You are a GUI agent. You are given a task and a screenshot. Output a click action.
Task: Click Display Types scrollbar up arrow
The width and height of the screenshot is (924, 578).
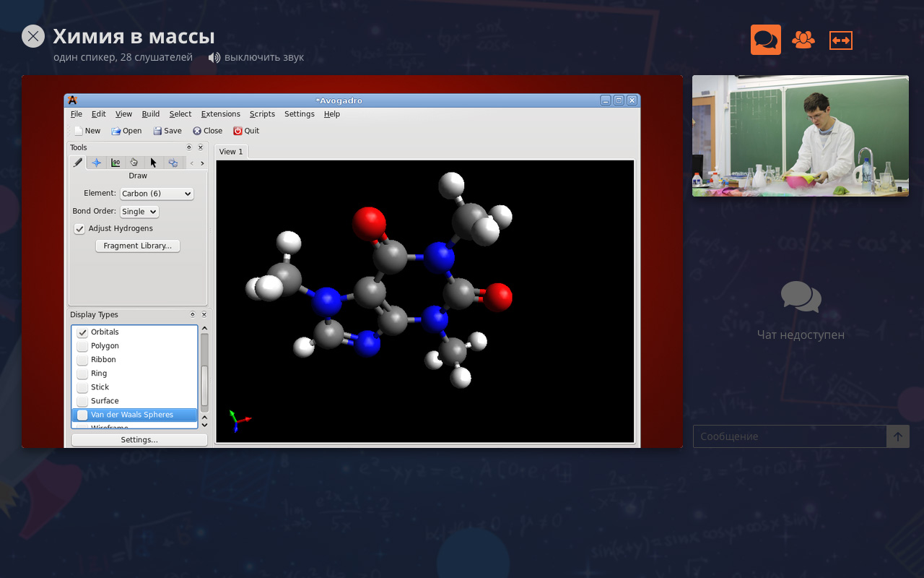pos(204,329)
